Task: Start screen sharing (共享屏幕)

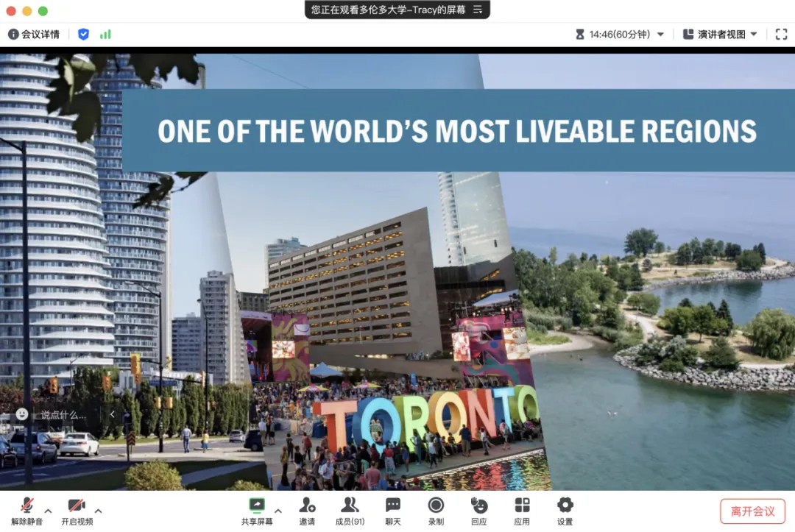Action: (257, 511)
